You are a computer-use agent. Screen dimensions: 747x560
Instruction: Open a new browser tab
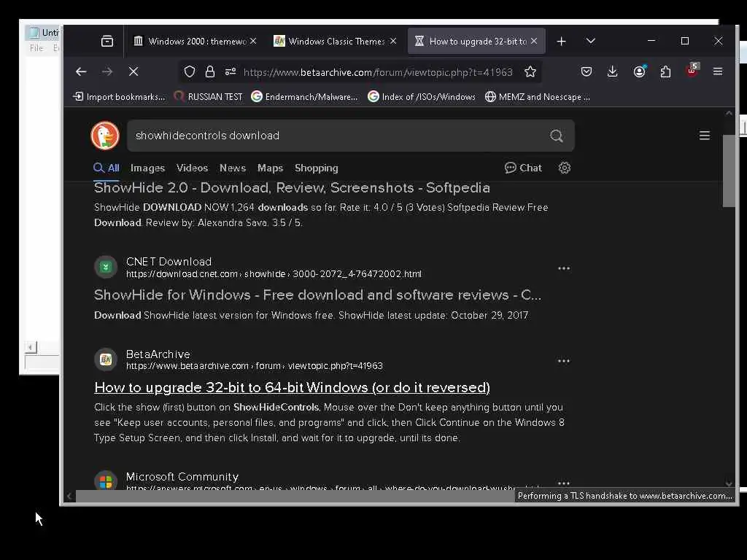(561, 42)
